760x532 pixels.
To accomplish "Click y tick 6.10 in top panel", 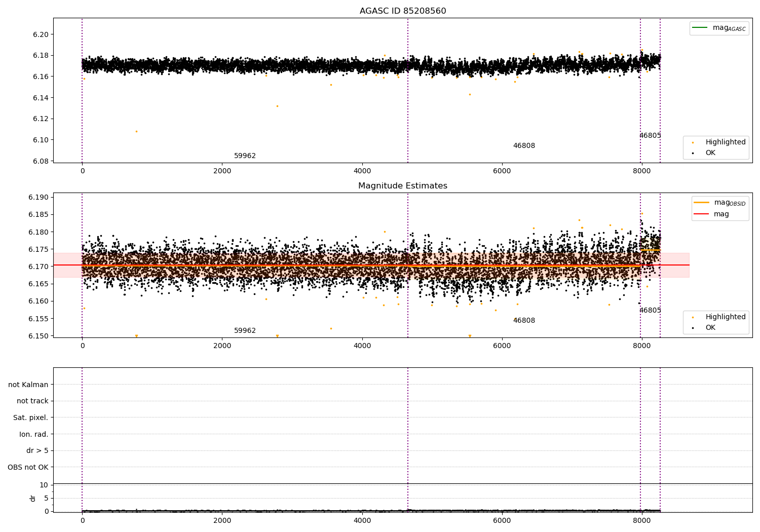I will click(41, 140).
